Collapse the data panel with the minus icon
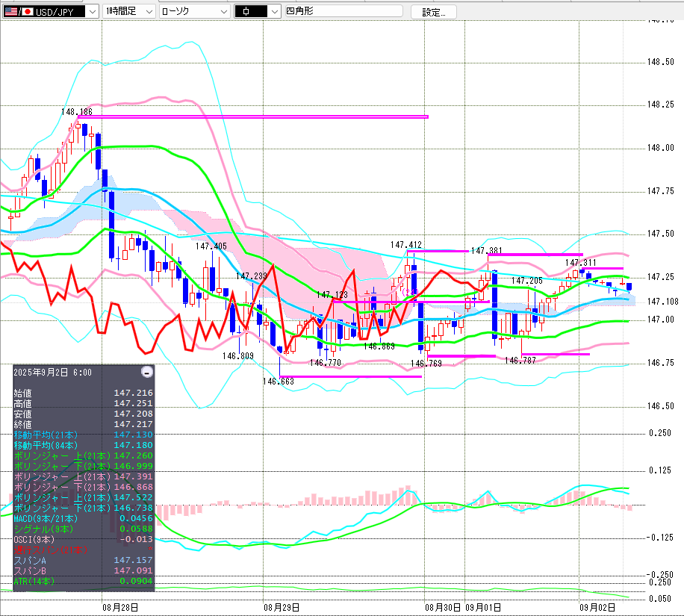The image size is (684, 616). click(147, 372)
